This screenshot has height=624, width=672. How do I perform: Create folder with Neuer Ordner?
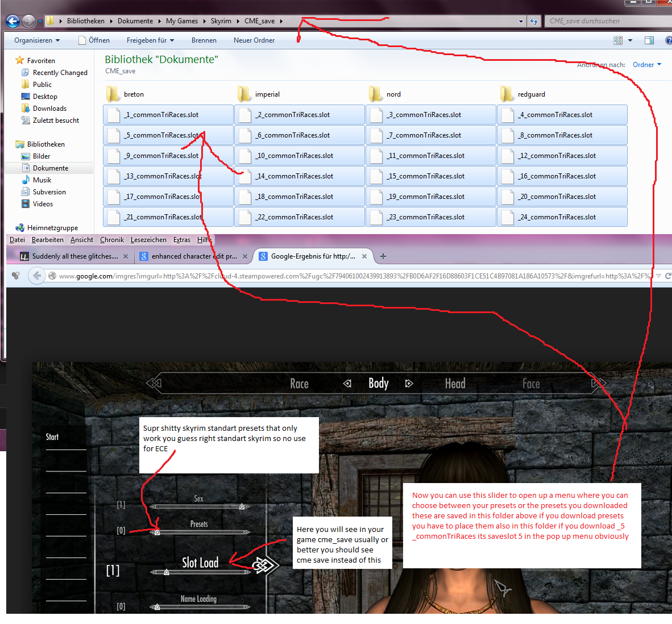[254, 40]
